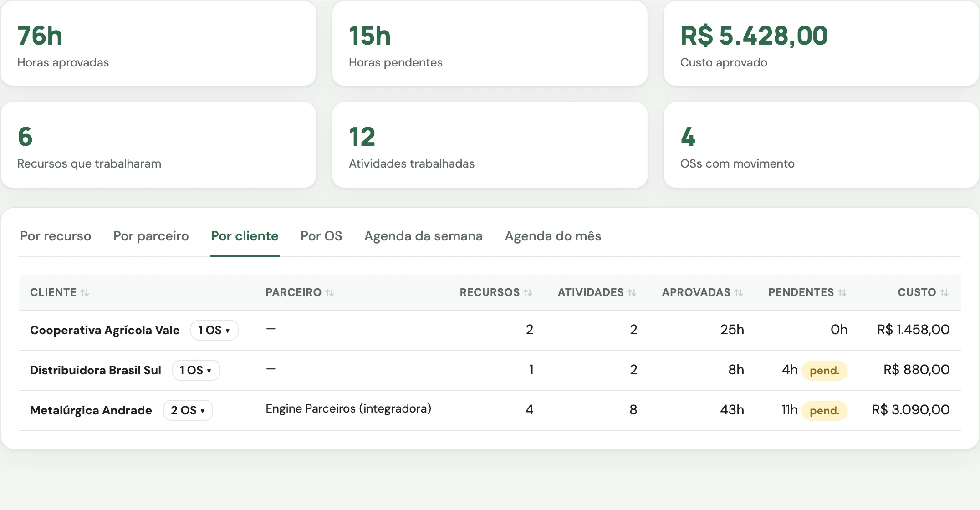Screen dimensions: 980x510
Task: Click the 25h approved hours cell
Action: (732, 330)
